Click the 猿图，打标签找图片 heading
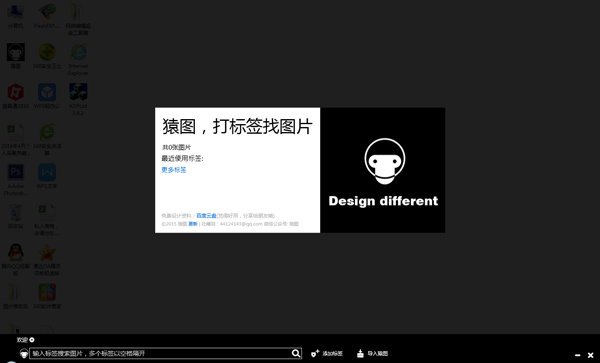 click(x=237, y=126)
